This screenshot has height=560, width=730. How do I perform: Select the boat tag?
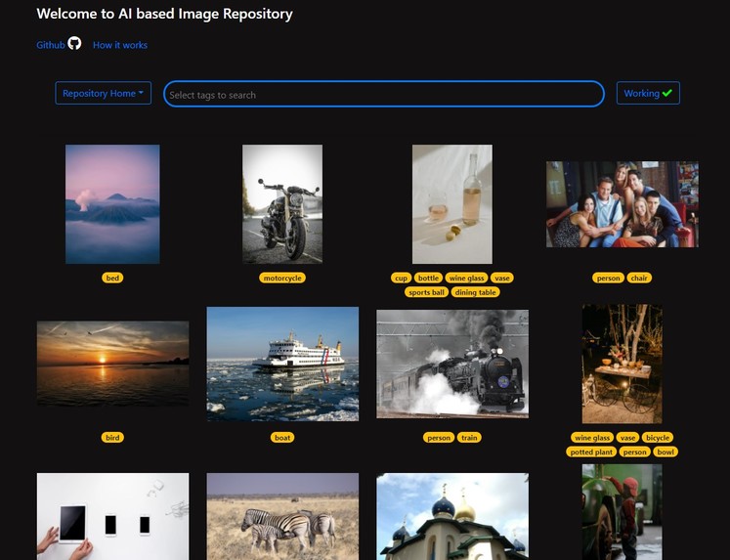pos(282,438)
